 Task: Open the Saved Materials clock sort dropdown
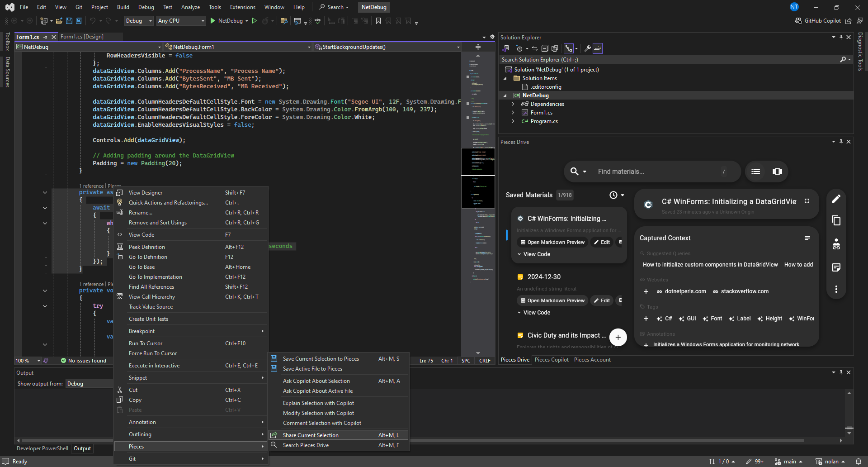617,195
